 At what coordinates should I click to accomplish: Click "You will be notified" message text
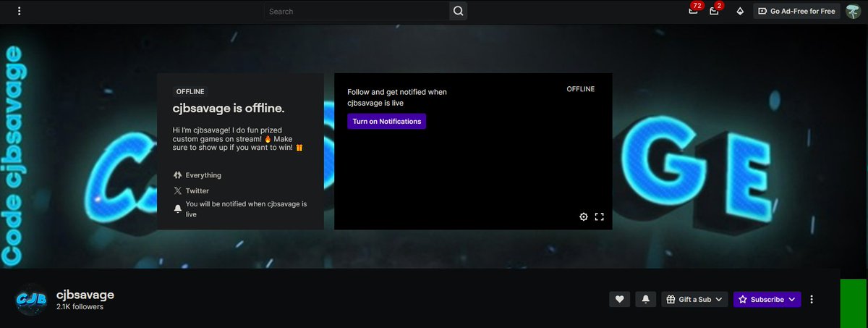click(247, 209)
